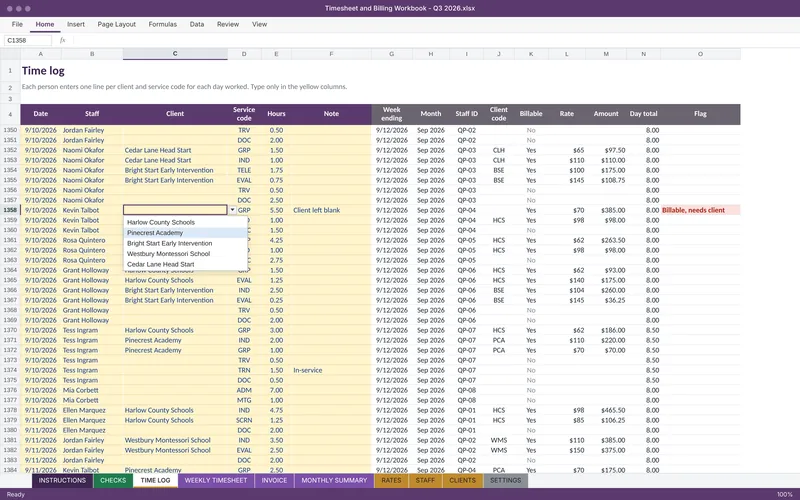This screenshot has width=800, height=500.
Task: Choose Westbury Montessori School from dropdown list
Action: [186, 254]
